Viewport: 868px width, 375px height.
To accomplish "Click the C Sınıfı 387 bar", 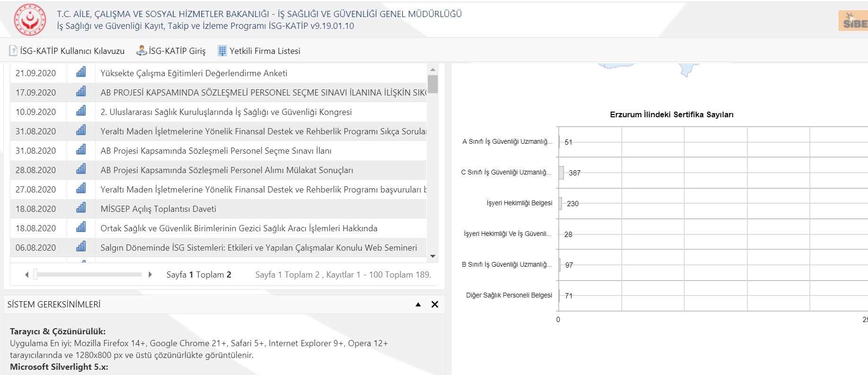I will [x=561, y=173].
